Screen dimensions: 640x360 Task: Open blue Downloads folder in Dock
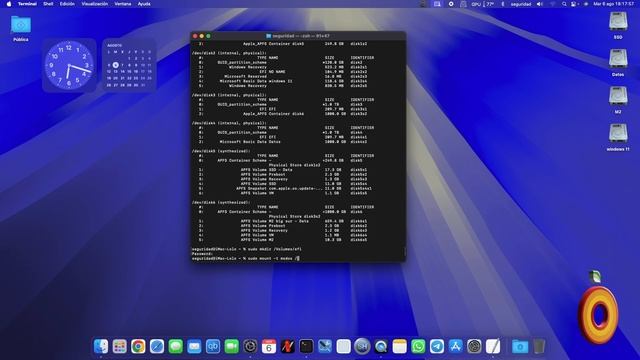click(x=520, y=347)
